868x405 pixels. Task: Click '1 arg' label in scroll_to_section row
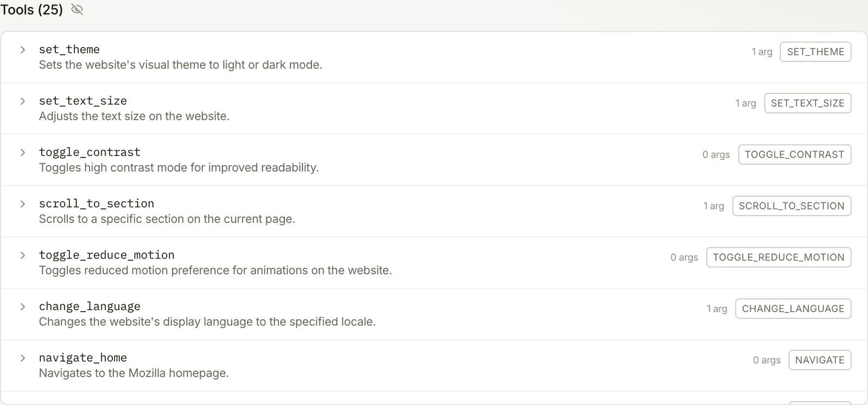pyautogui.click(x=713, y=206)
